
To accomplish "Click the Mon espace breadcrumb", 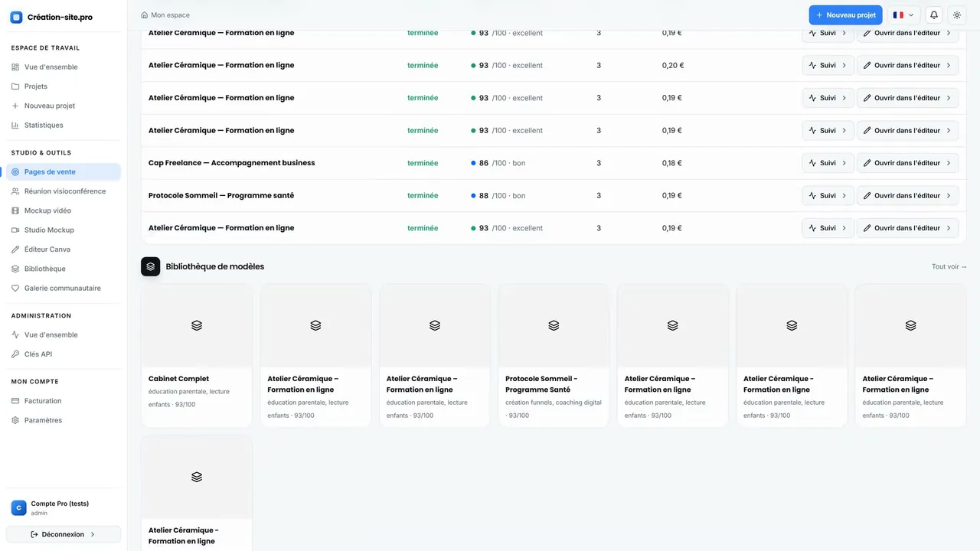I will [x=170, y=15].
